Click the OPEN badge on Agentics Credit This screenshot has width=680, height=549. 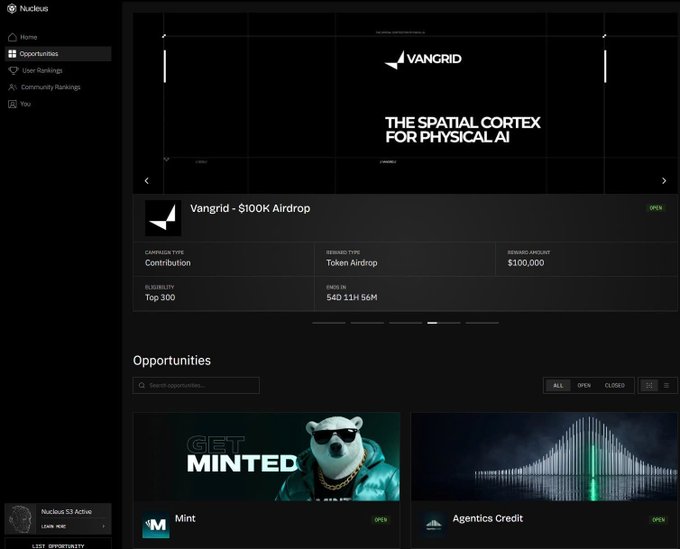[x=658, y=520]
